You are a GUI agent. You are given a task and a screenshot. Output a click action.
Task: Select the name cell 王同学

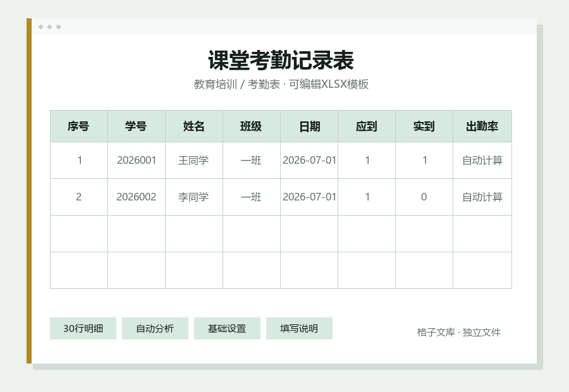pyautogui.click(x=194, y=161)
